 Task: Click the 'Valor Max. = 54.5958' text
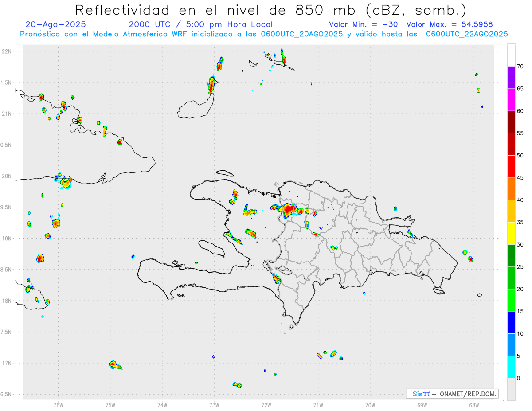point(450,24)
